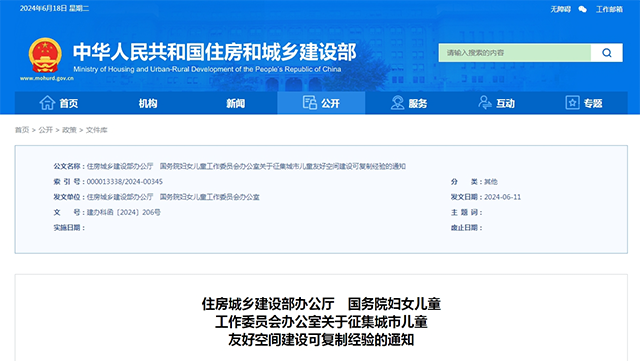Open the 服务 navigation tab
The width and height of the screenshot is (640, 361).
click(409, 103)
